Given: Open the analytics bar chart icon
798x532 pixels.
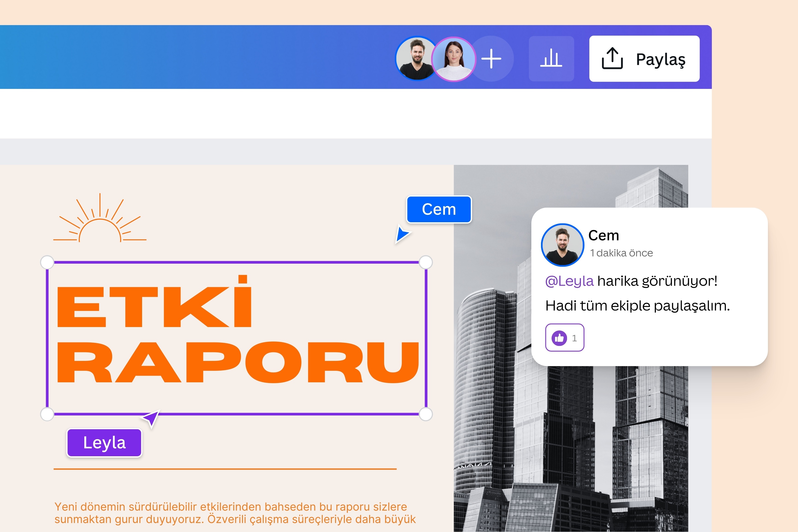Looking at the screenshot, I should pyautogui.click(x=551, y=59).
